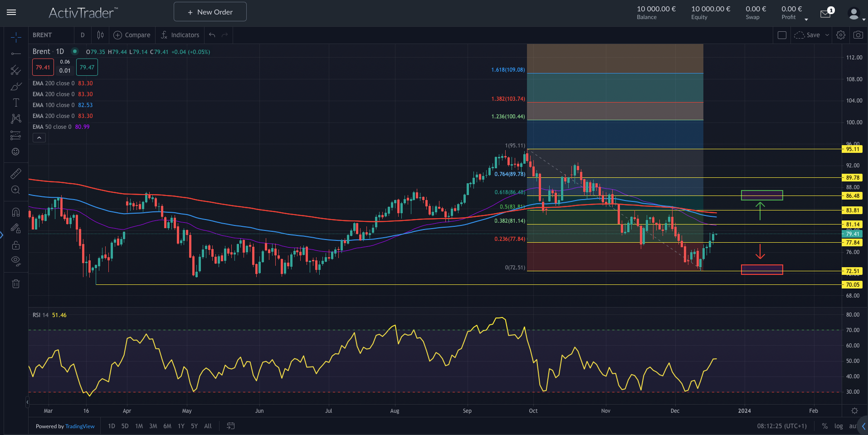Image resolution: width=868 pixels, height=435 pixels.
Task: Toggle percent scale on price axis
Action: (824, 426)
